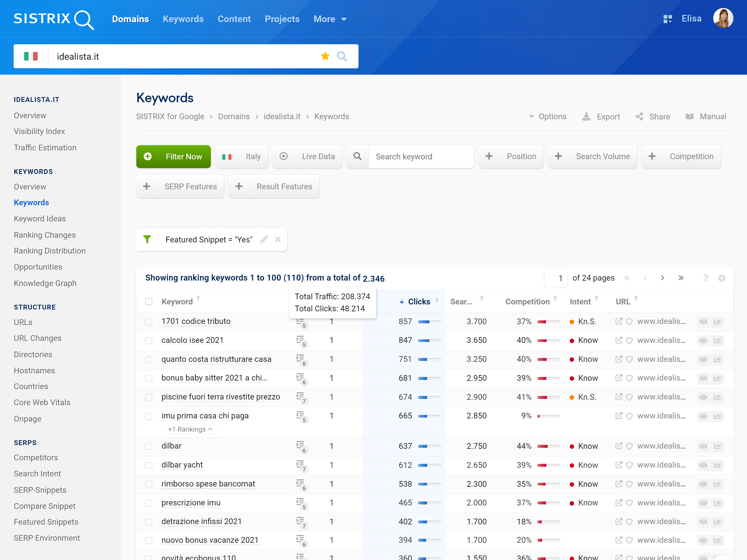Remove the Featured Snippet filter

click(x=278, y=239)
